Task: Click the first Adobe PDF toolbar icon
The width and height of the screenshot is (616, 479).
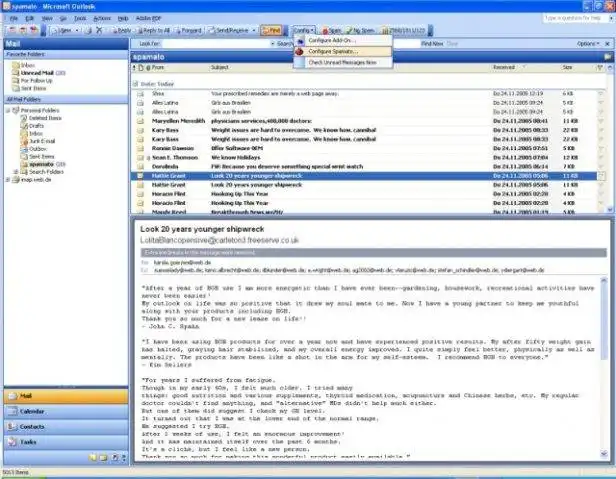Action: 12,30
